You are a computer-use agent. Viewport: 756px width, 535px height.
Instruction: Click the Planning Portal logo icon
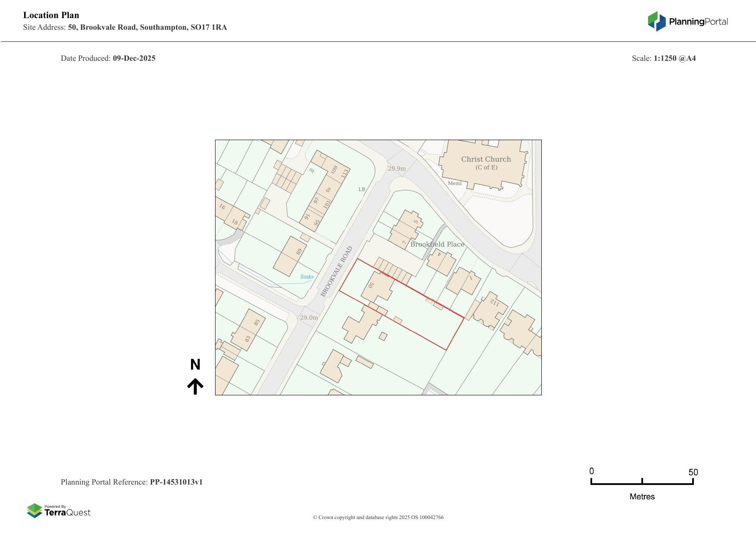click(x=656, y=22)
